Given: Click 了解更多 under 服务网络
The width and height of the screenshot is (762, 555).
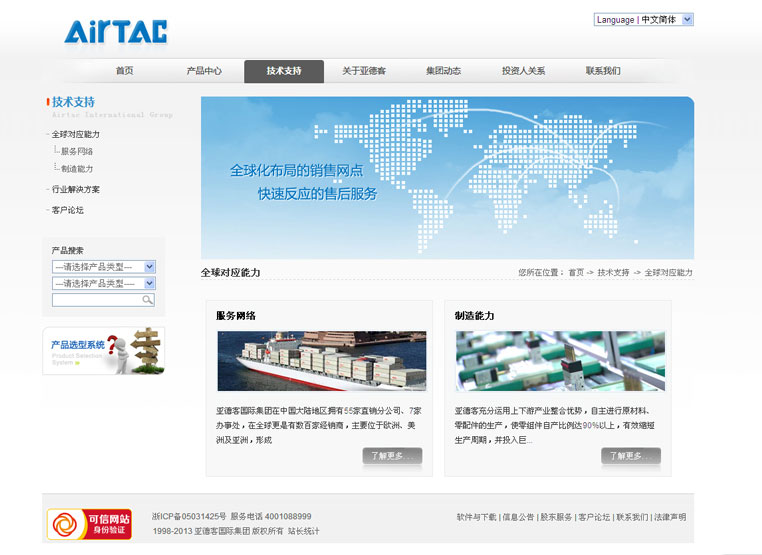Looking at the screenshot, I should point(392,456).
